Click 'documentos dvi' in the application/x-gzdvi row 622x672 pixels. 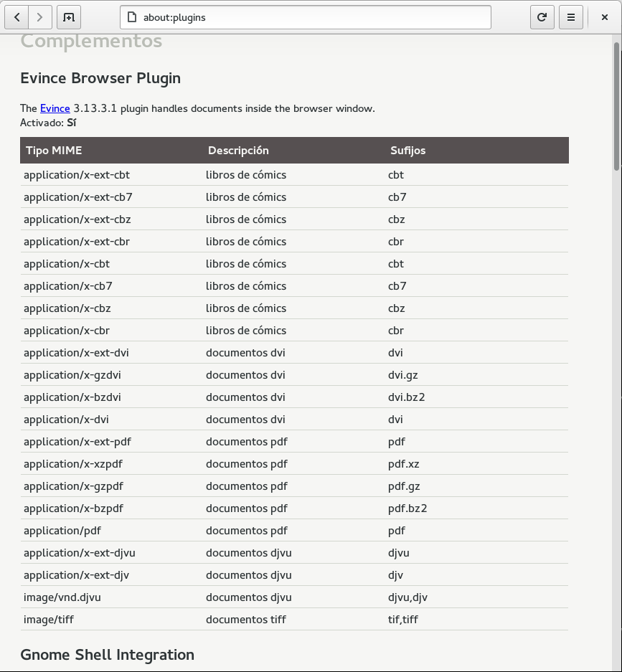[x=245, y=375]
